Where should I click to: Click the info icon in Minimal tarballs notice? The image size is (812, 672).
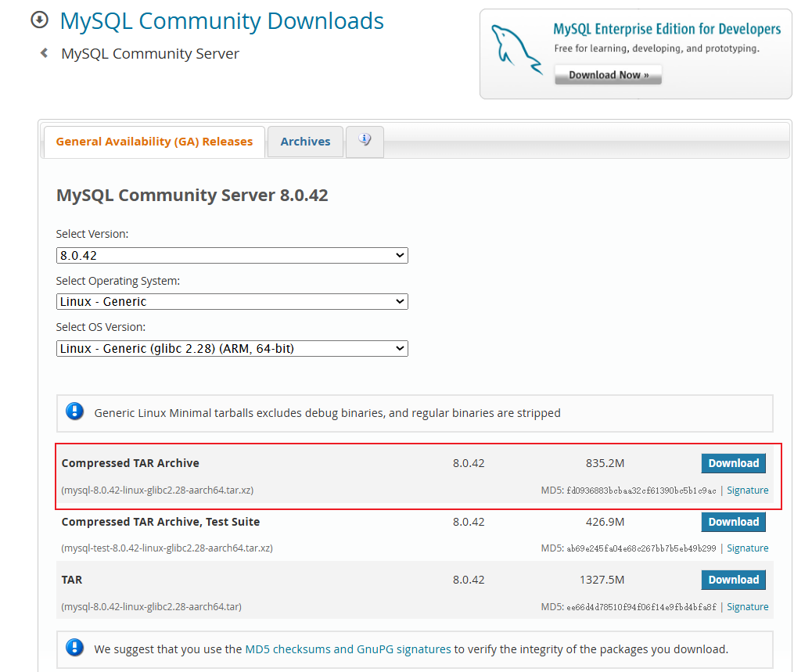(x=74, y=412)
